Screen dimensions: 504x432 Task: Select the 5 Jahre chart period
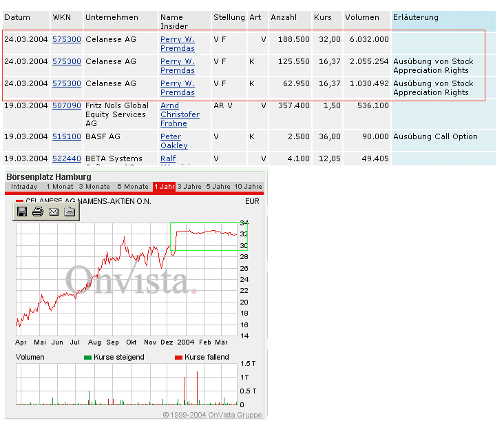[x=218, y=187]
